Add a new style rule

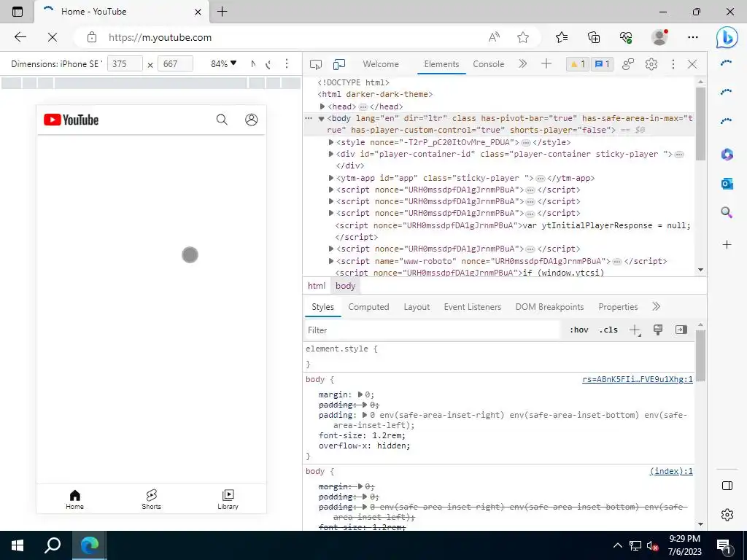pyautogui.click(x=635, y=330)
